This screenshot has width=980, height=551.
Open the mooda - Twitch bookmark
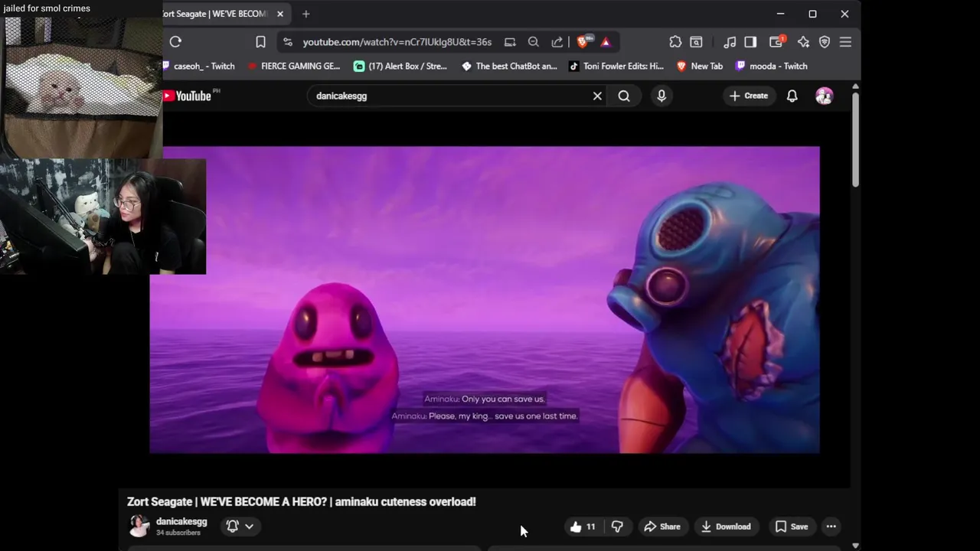[x=771, y=66]
